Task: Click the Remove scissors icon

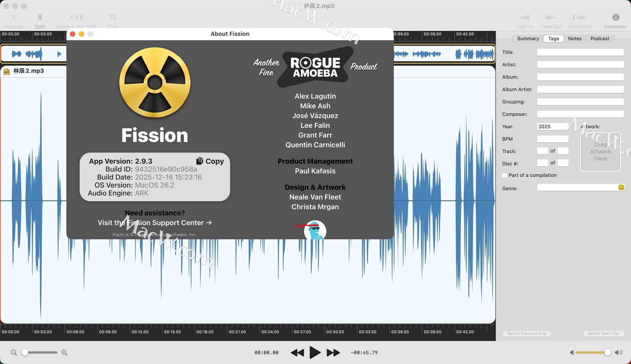Action: click(13, 17)
